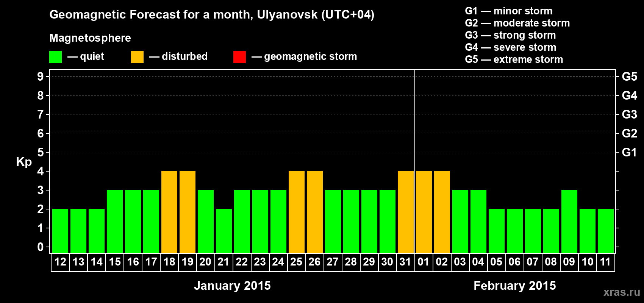
Task: Click the 'G2 — moderate storm' legend text
Action: [x=517, y=23]
